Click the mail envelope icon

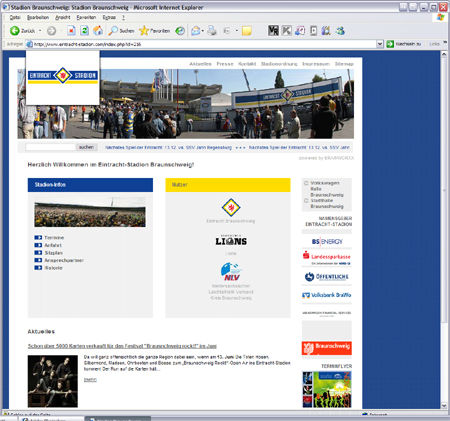tap(196, 31)
